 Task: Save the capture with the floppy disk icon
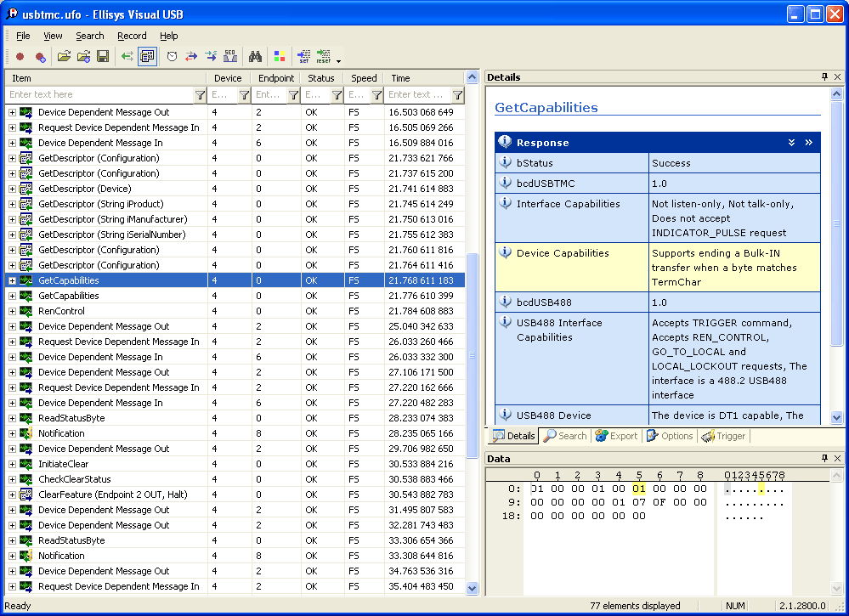tap(103, 57)
